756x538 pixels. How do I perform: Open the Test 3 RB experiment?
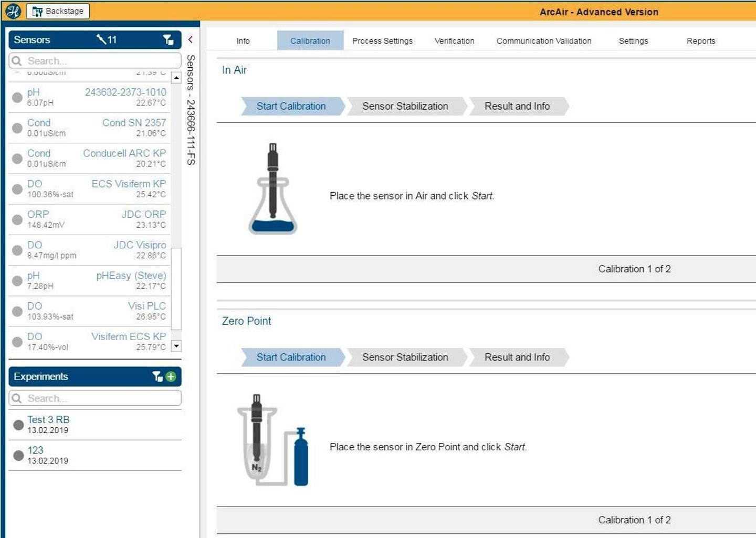pos(95,425)
